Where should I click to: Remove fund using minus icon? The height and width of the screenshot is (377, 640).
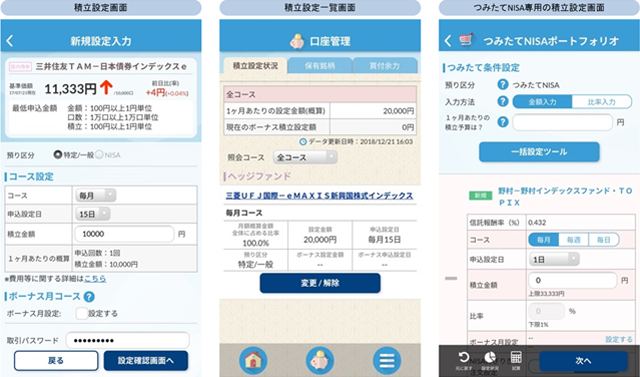click(451, 279)
